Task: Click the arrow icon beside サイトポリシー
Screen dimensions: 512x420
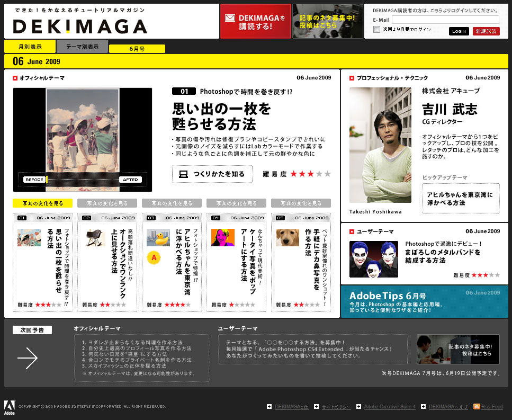Action: (316, 407)
